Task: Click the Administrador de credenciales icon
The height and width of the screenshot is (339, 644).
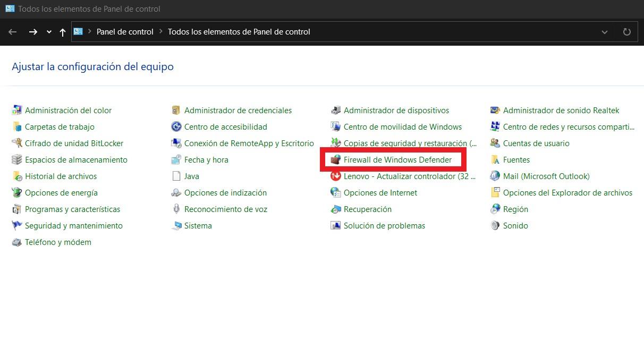Action: pyautogui.click(x=176, y=111)
